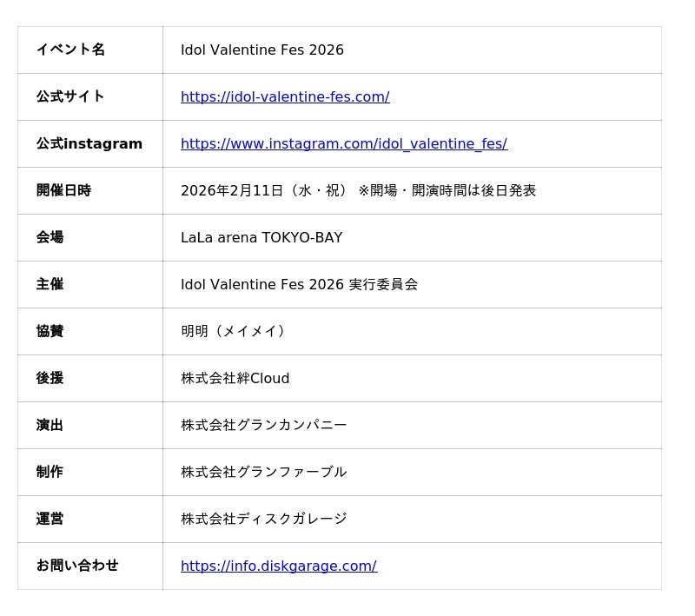695x616 pixels.
Task: Click the '後援' label cell
Action: 50,379
